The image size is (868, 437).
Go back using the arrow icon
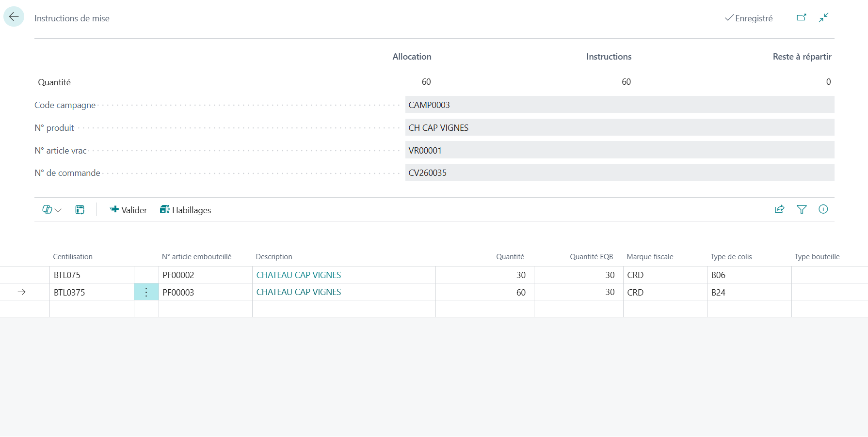pos(14,17)
